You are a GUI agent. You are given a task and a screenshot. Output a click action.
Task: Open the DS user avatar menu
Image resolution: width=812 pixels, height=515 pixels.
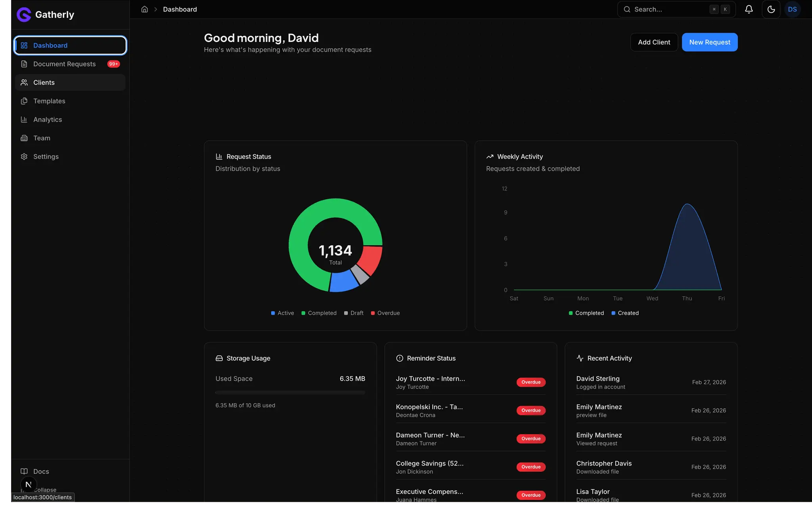coord(792,9)
